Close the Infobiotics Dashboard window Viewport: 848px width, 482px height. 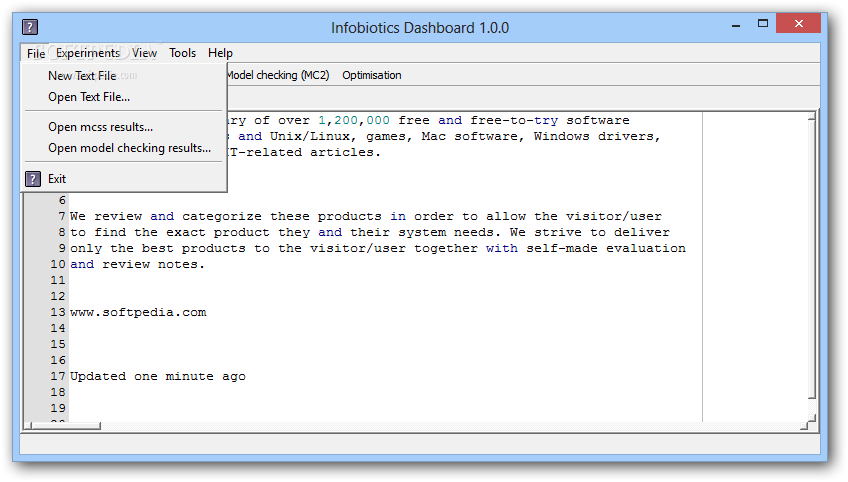[799, 24]
